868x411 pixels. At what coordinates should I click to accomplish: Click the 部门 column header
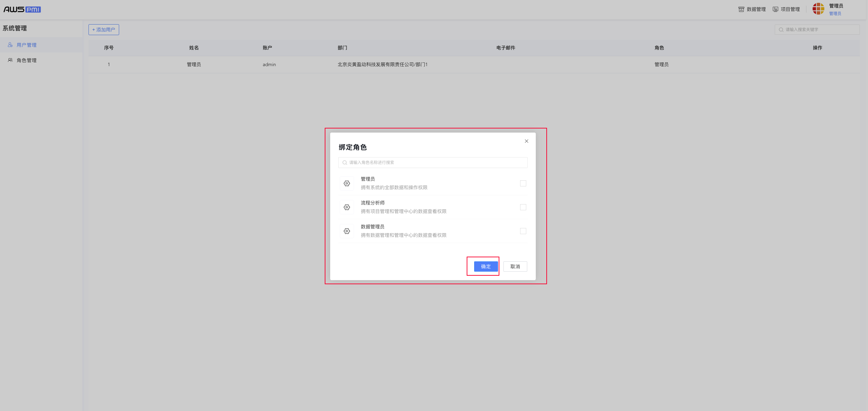[x=342, y=48]
